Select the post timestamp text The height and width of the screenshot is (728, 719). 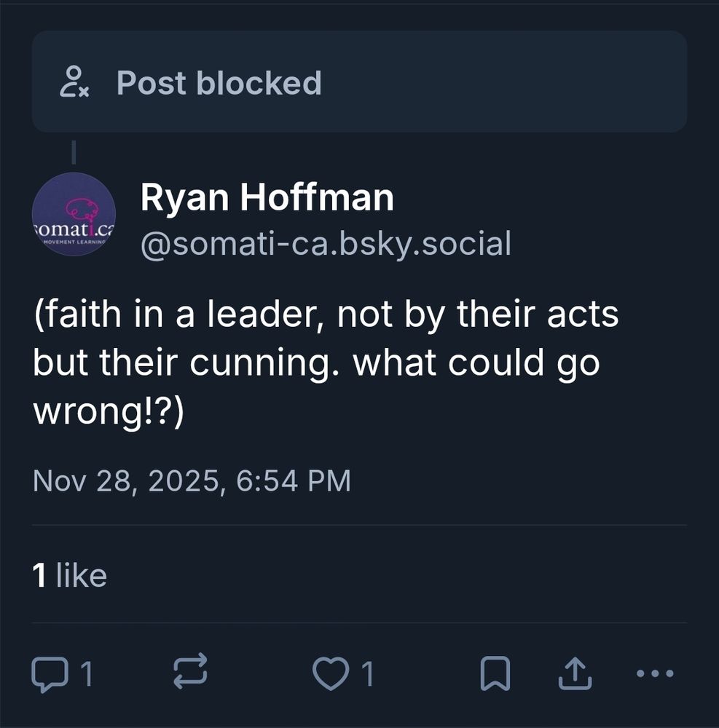click(x=192, y=480)
